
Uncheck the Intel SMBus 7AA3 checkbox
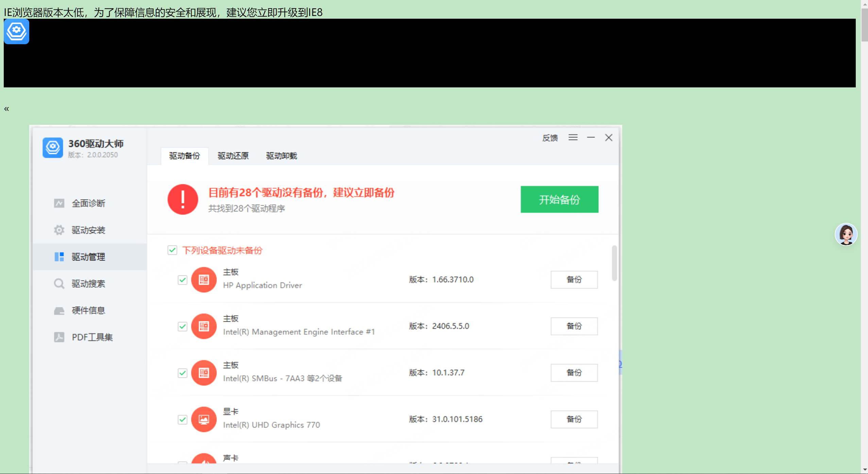tap(183, 373)
